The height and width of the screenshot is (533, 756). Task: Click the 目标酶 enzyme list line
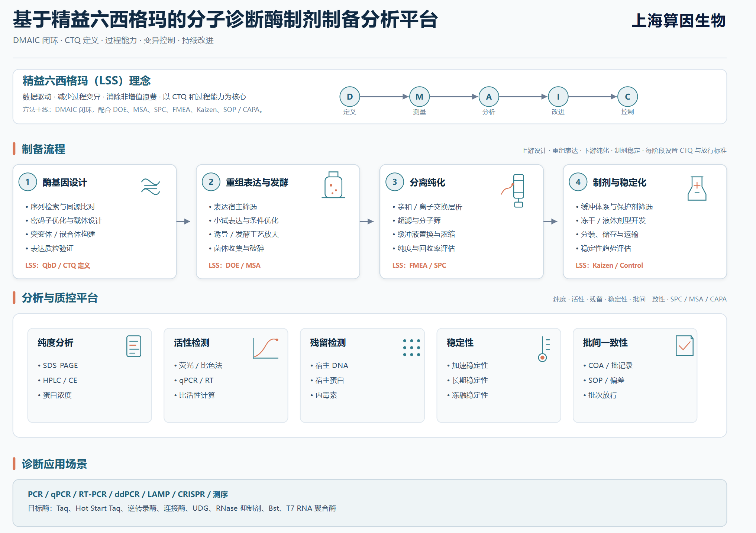coord(182,508)
